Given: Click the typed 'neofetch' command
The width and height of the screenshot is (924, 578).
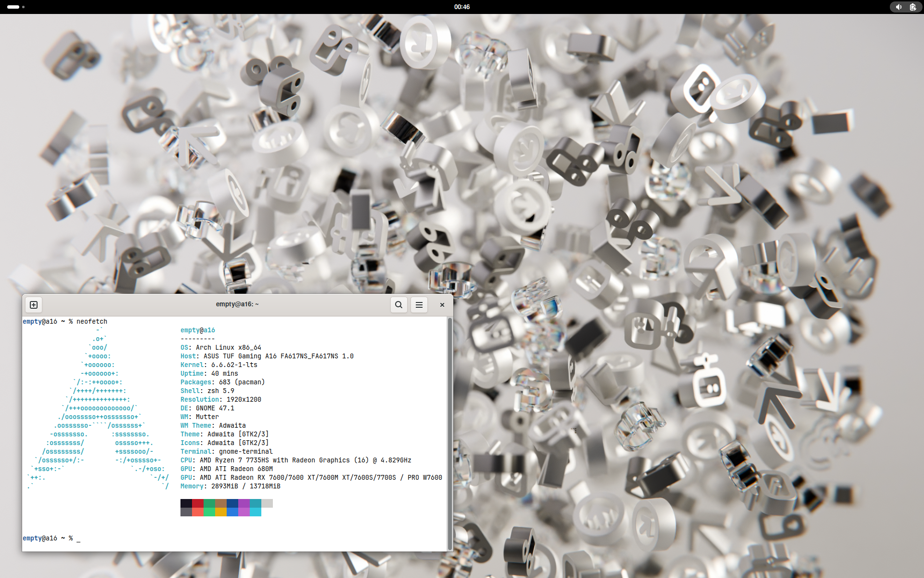Looking at the screenshot, I should click(92, 321).
